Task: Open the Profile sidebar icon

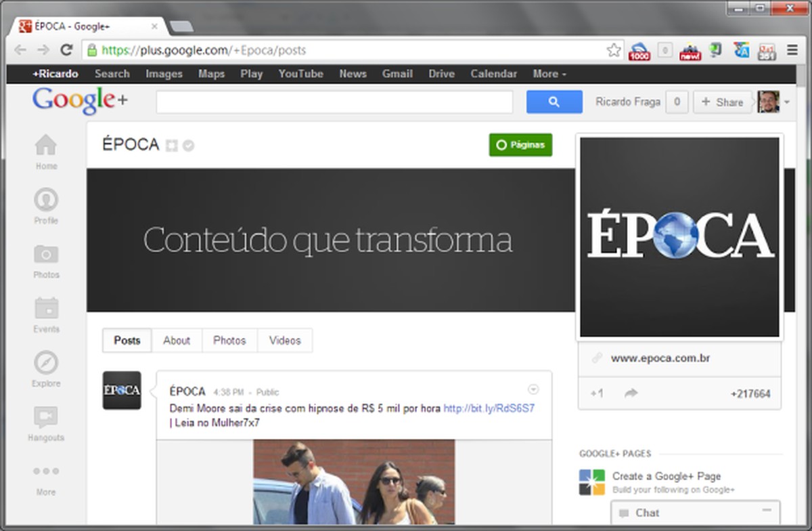Action: coord(46,207)
